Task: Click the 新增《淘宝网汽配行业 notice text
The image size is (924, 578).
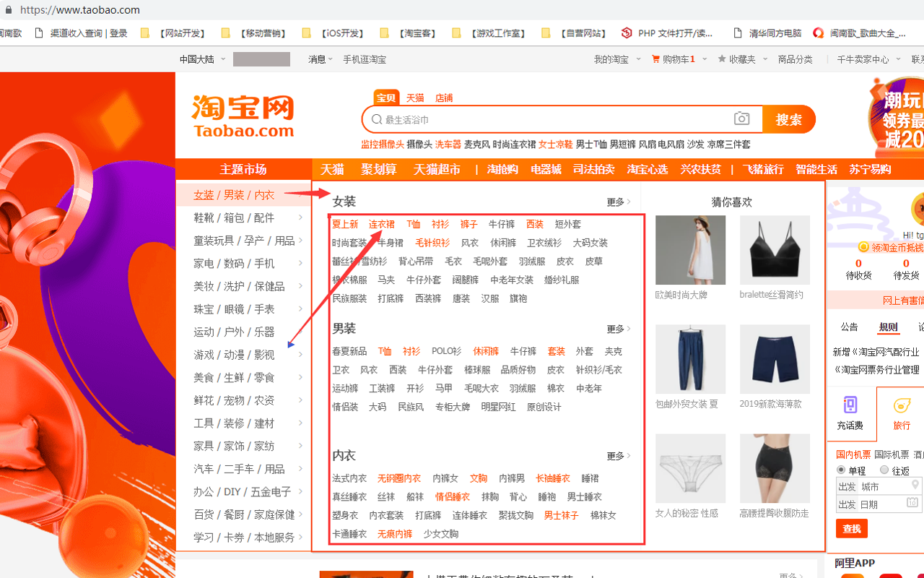Action: pos(878,352)
